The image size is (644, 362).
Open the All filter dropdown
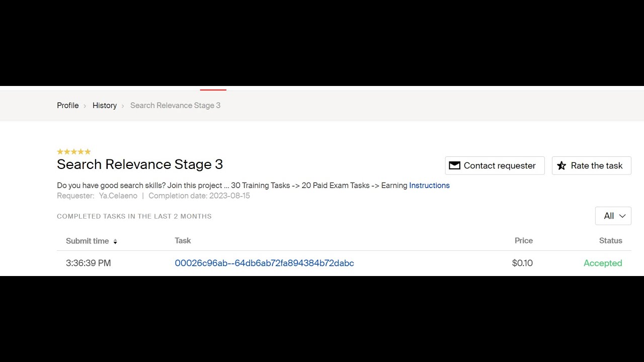tap(613, 216)
